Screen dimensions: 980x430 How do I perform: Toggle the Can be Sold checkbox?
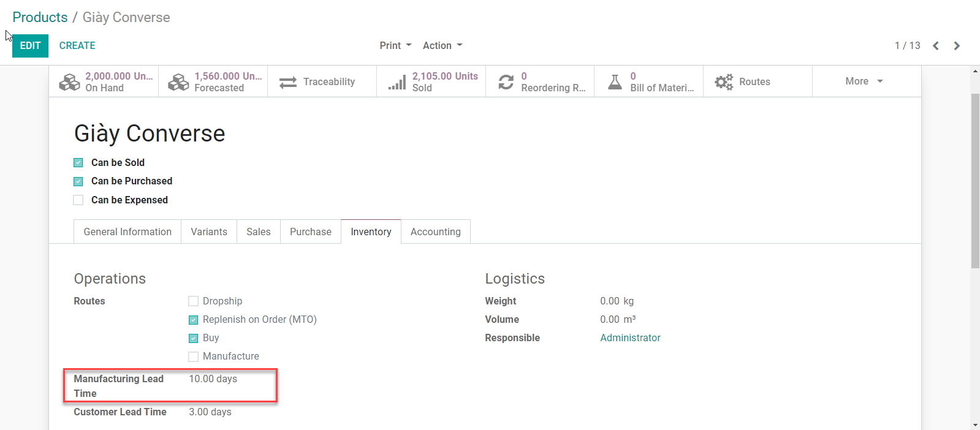78,163
